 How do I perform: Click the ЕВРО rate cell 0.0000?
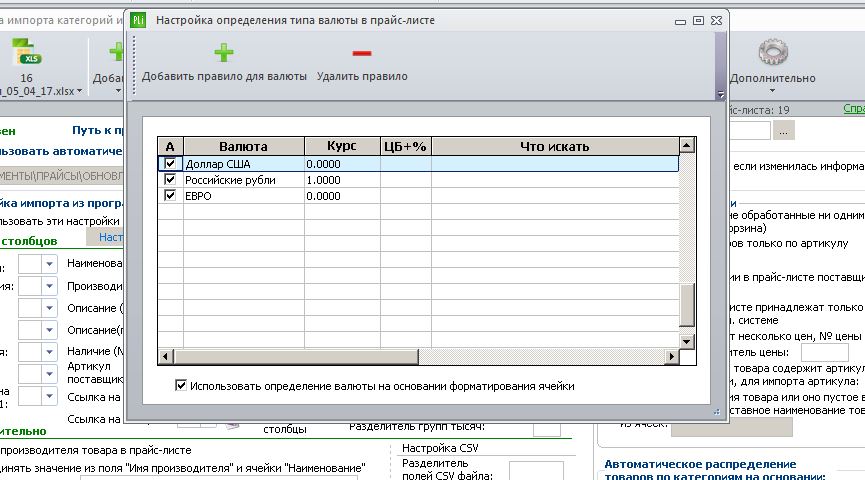pyautogui.click(x=342, y=196)
